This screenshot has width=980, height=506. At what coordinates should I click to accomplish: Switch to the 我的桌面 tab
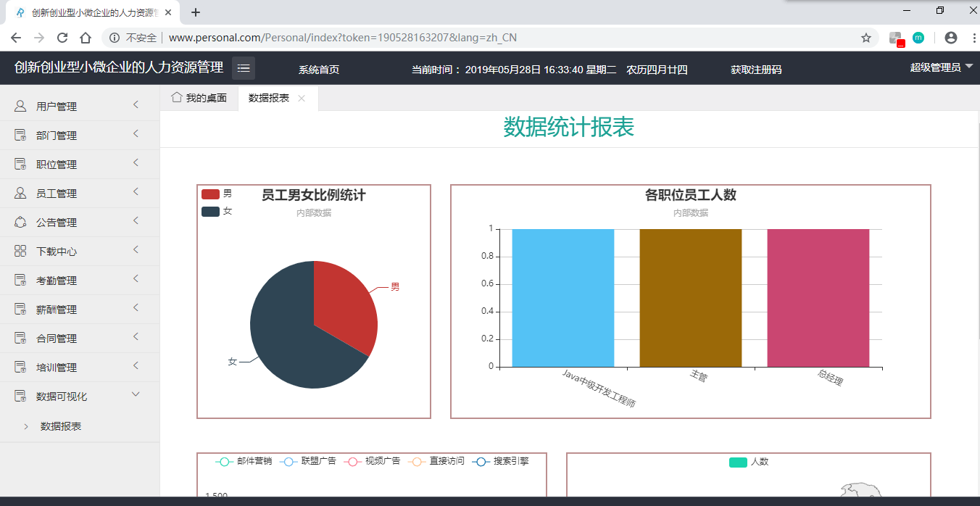pyautogui.click(x=199, y=98)
